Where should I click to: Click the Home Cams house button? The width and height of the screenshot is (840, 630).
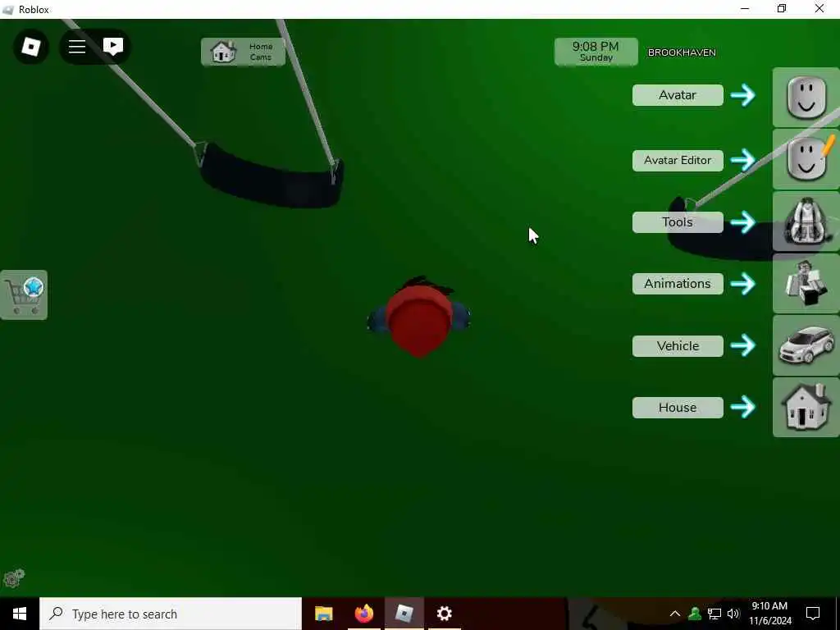243,52
